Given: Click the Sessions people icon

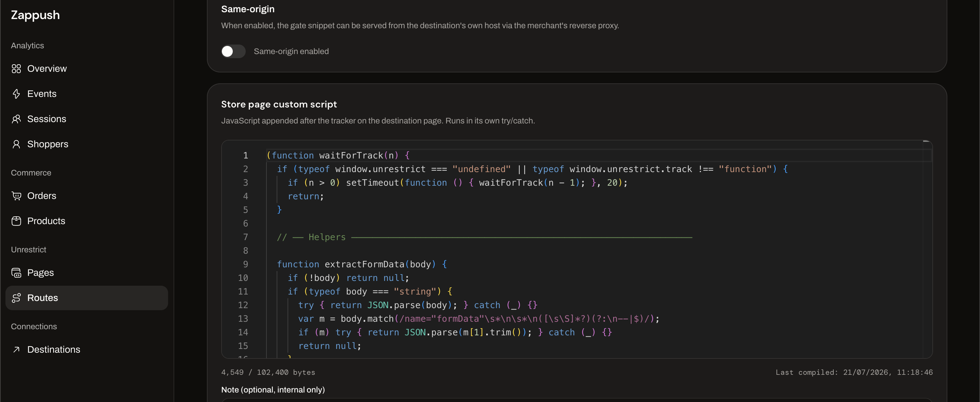Looking at the screenshot, I should point(16,119).
